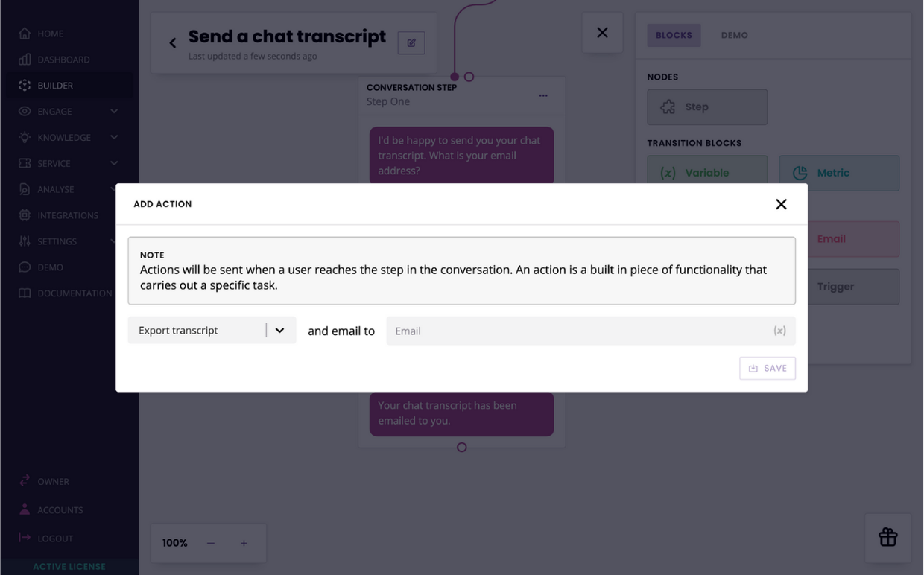Click the Save button

tap(768, 369)
